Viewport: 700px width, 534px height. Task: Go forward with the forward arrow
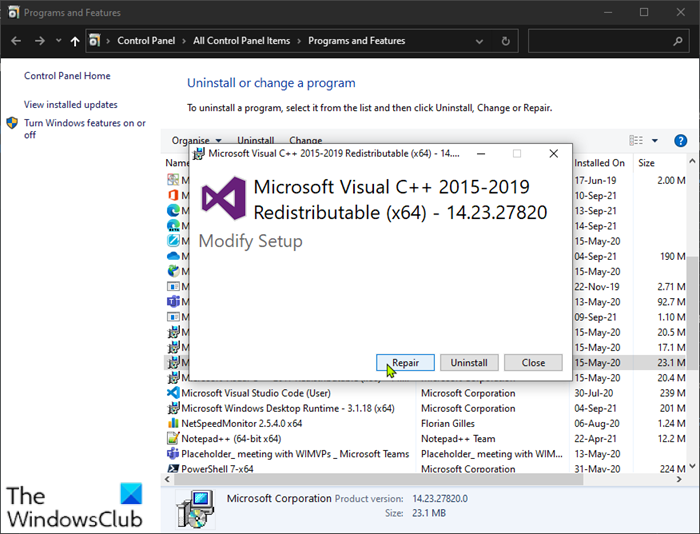click(40, 41)
